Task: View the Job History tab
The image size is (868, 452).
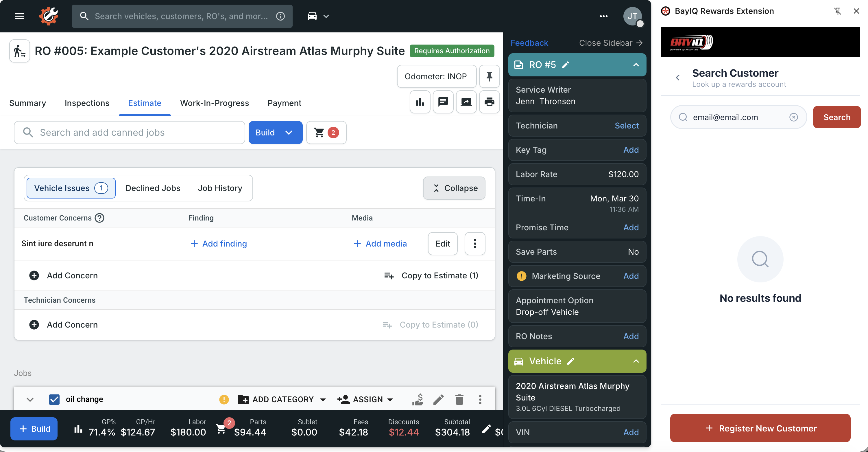Action: 220,188
